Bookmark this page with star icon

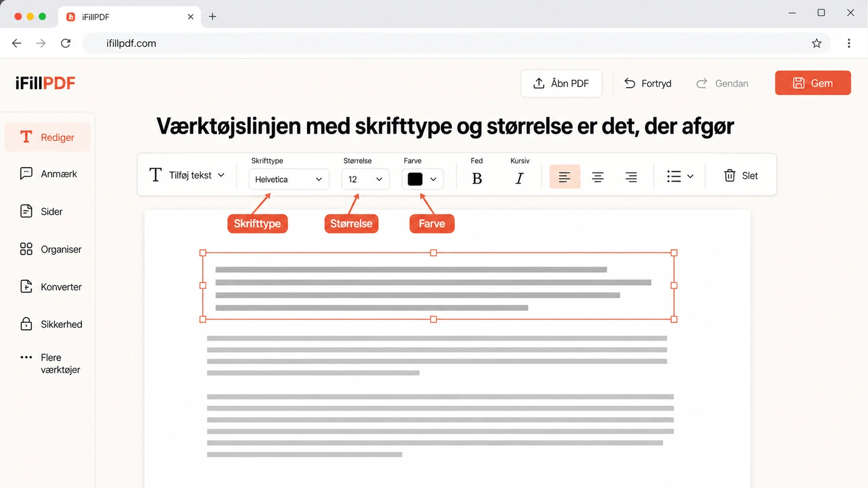(x=816, y=43)
